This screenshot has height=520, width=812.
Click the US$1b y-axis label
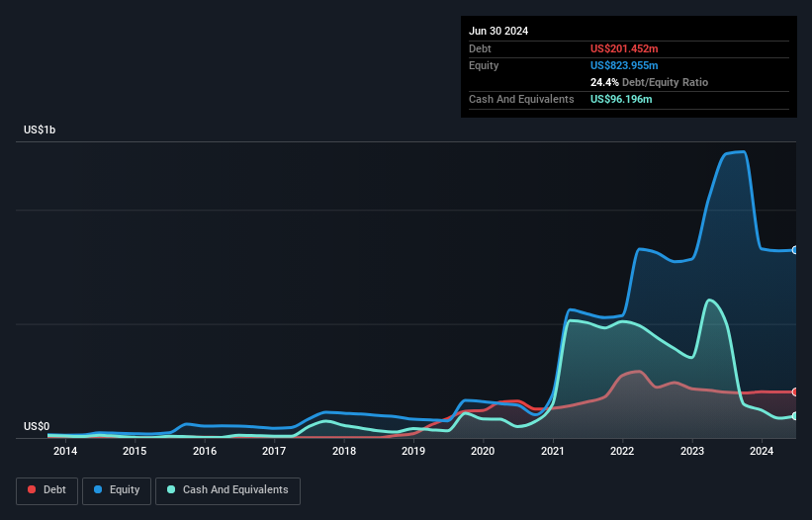click(x=40, y=130)
